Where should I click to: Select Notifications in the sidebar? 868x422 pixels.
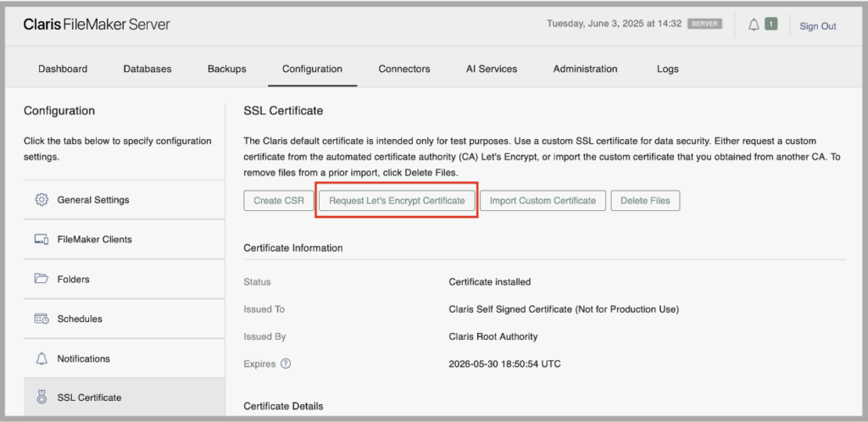[124, 358]
